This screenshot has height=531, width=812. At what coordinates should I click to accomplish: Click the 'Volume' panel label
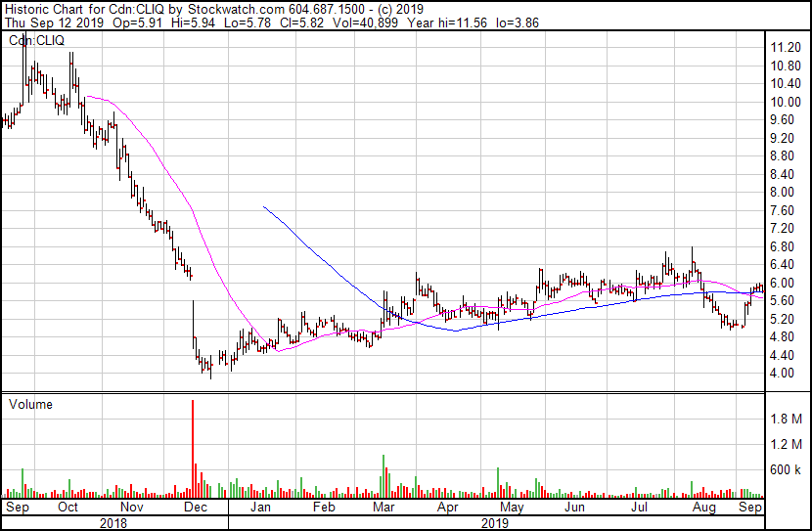point(30,404)
